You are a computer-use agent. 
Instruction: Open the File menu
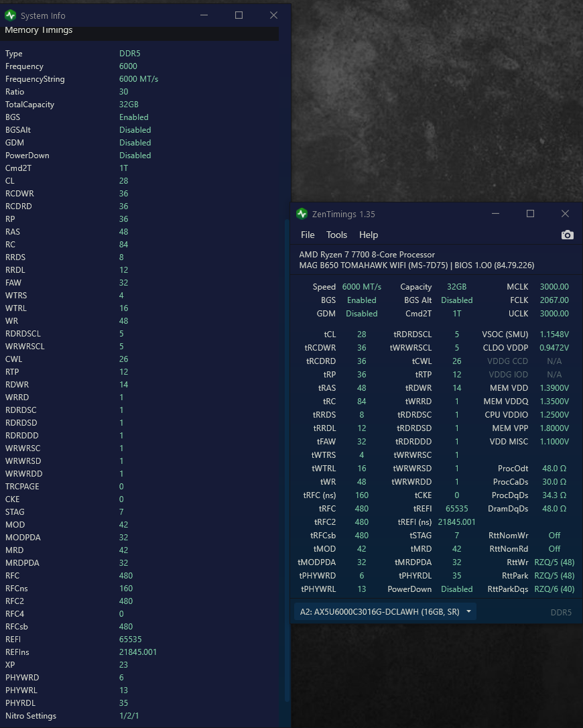coord(308,235)
